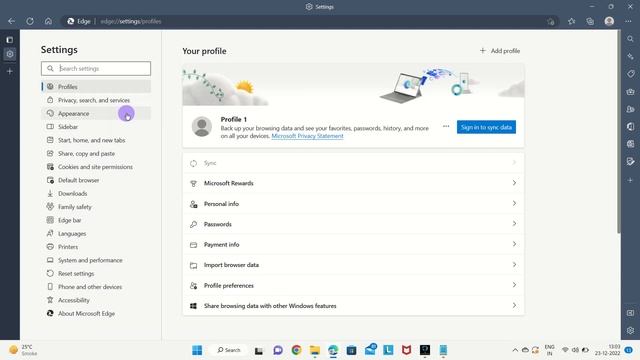
Task: Open the Favorites star toolbar icon
Action: (x=571, y=21)
